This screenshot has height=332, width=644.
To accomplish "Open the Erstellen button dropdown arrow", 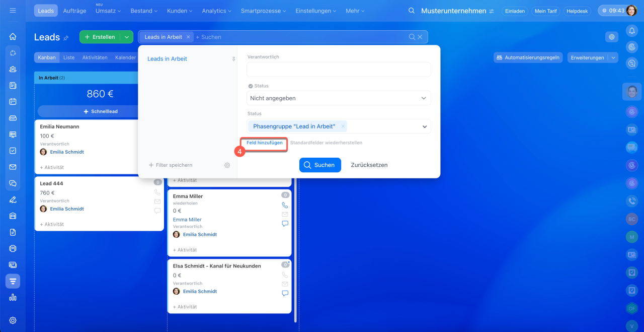I will point(126,37).
